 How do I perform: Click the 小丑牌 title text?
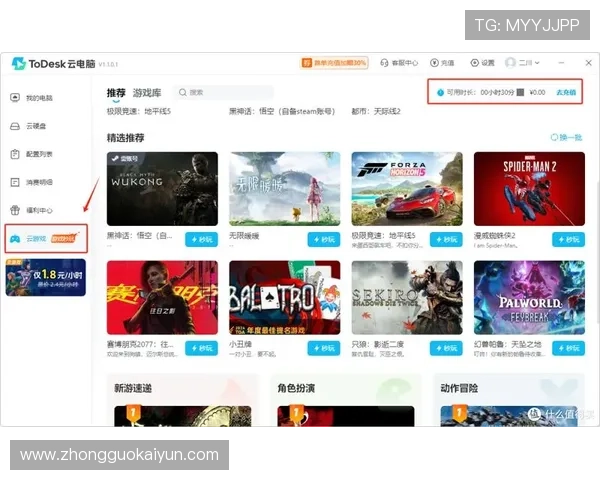point(240,344)
